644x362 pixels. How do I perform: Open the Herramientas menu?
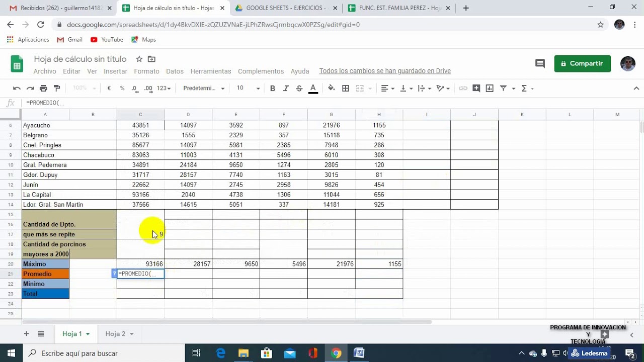[x=210, y=71]
